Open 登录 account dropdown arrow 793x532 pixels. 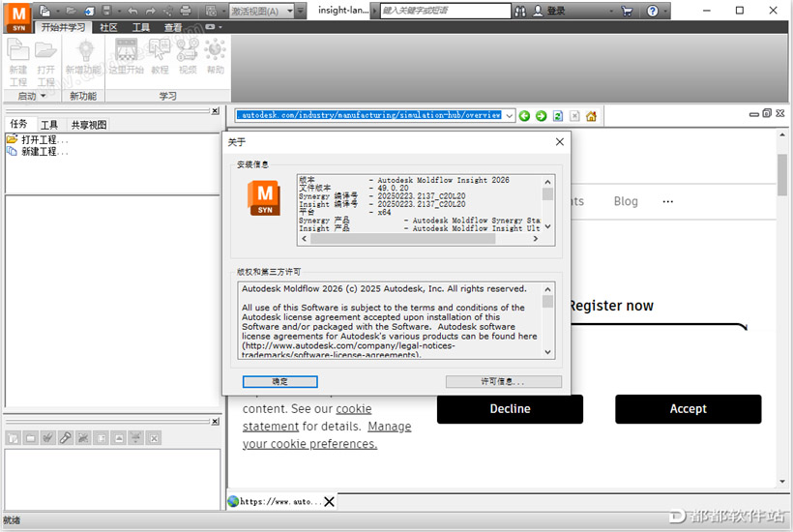tap(611, 11)
